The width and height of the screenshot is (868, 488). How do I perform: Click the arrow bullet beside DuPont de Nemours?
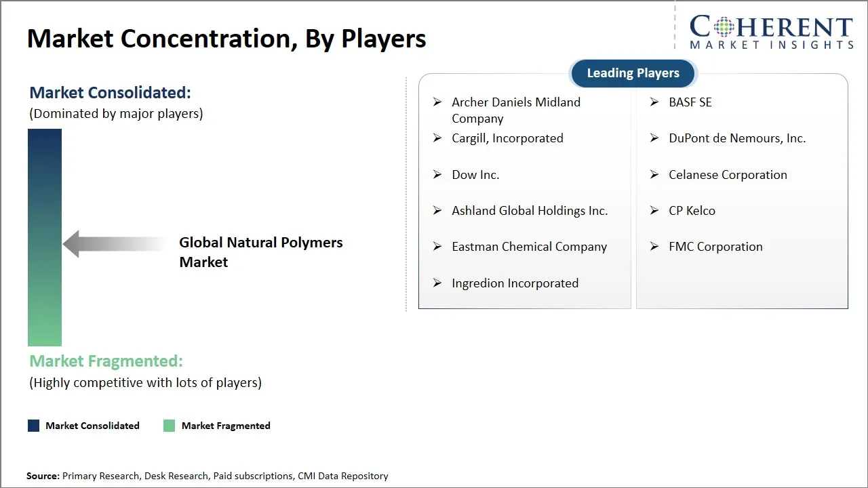pos(654,138)
